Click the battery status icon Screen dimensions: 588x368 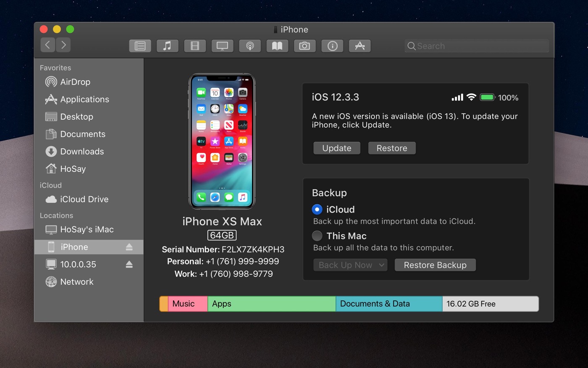pyautogui.click(x=488, y=97)
